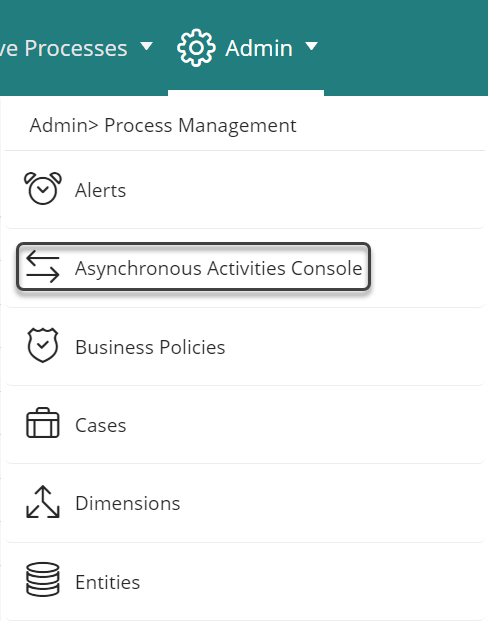Click the Cases briefcase icon
488x621 pixels.
pyautogui.click(x=43, y=423)
